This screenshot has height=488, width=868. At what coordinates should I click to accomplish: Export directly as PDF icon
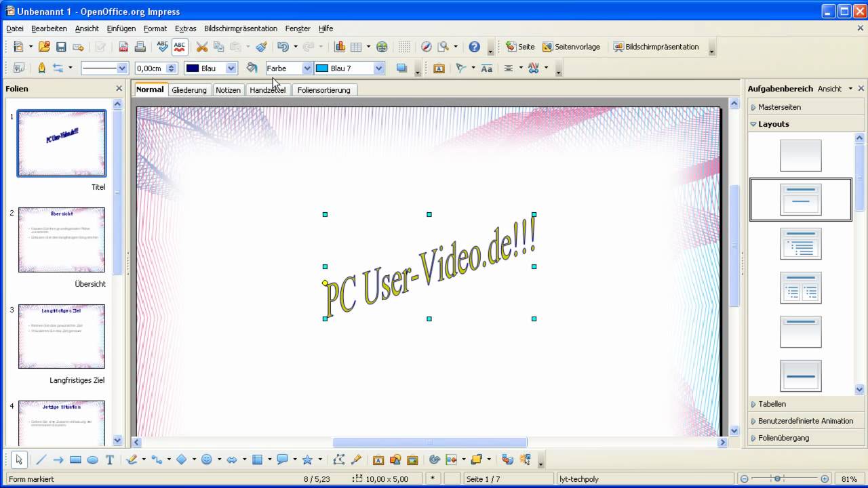[123, 47]
